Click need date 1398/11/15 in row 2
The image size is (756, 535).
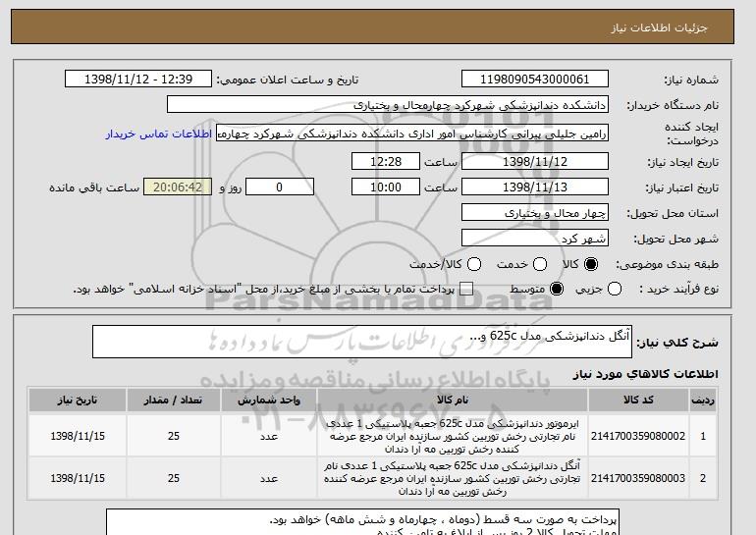(78, 479)
